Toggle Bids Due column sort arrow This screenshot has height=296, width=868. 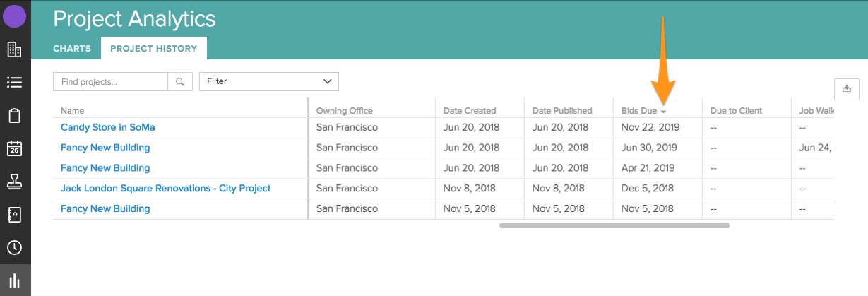coord(663,112)
